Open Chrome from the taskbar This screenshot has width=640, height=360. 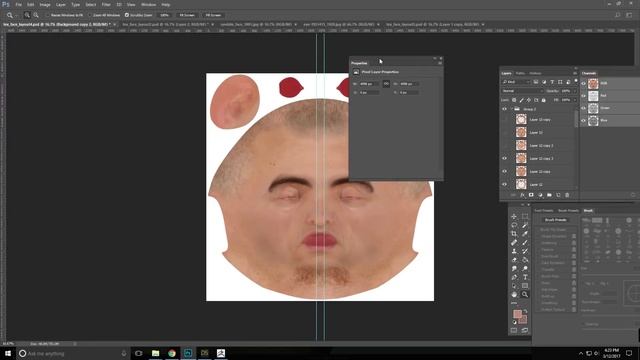pyautogui.click(x=171, y=353)
